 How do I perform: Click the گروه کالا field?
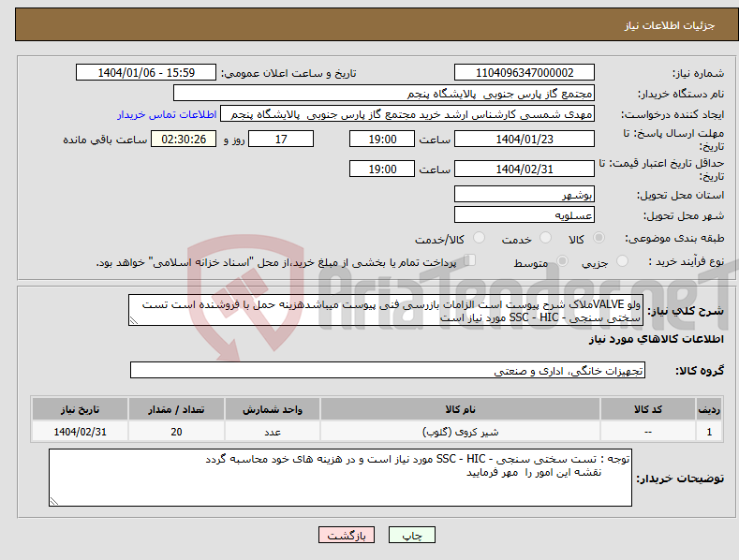(388, 370)
